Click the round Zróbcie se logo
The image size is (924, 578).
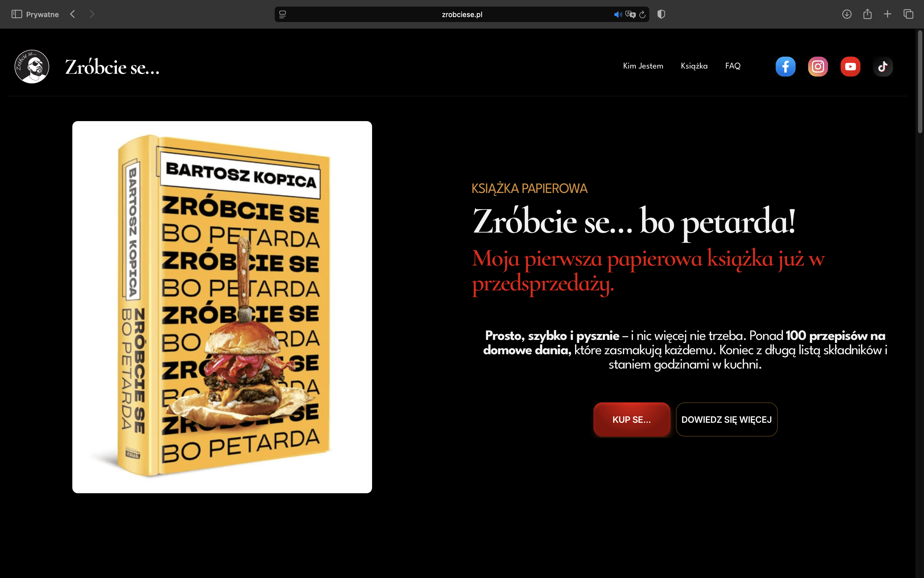click(x=32, y=67)
